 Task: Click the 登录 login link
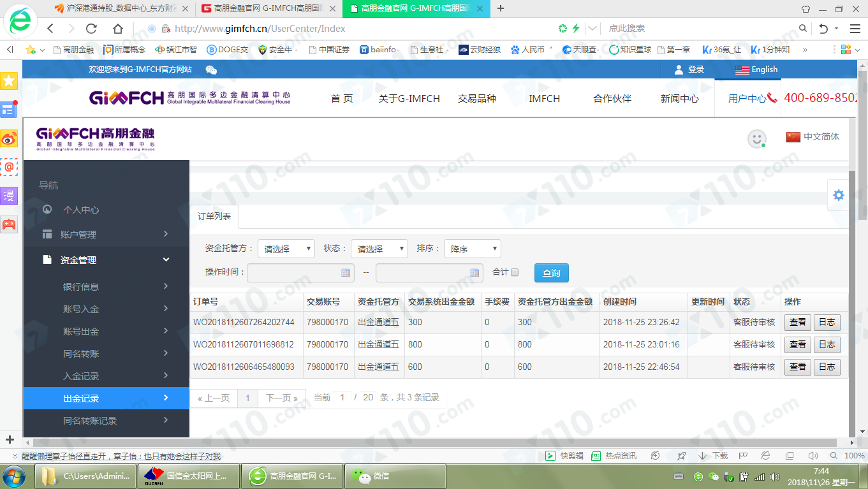point(689,69)
